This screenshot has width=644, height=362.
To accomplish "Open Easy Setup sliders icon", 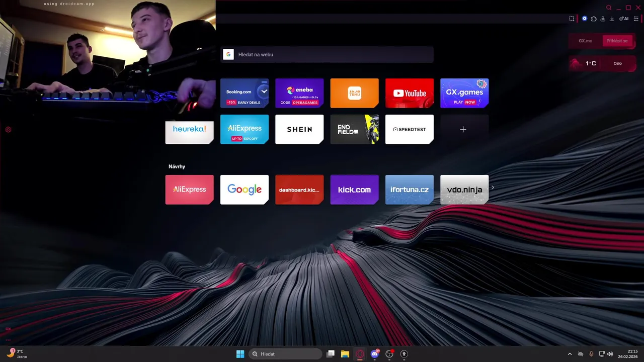I will pos(636,19).
